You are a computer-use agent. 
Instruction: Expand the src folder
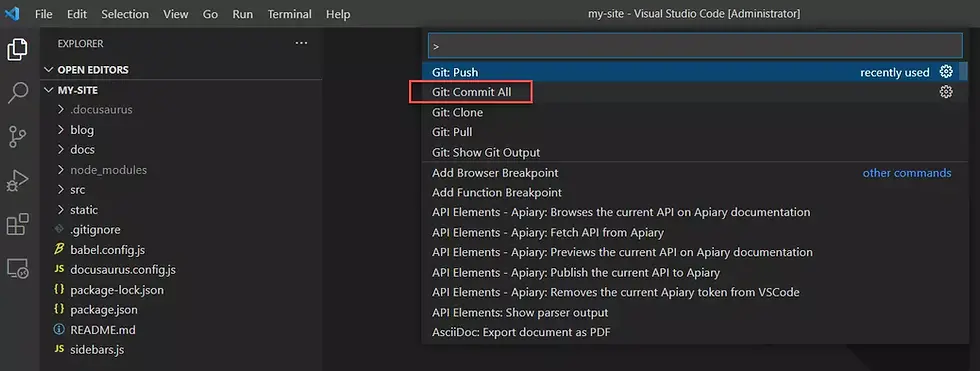coord(61,190)
